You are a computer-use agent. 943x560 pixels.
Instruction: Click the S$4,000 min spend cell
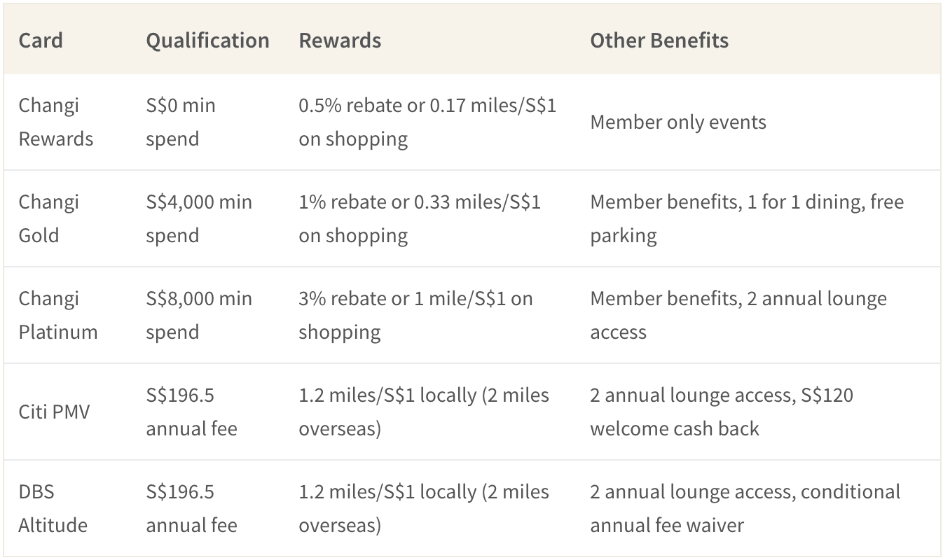click(x=199, y=218)
